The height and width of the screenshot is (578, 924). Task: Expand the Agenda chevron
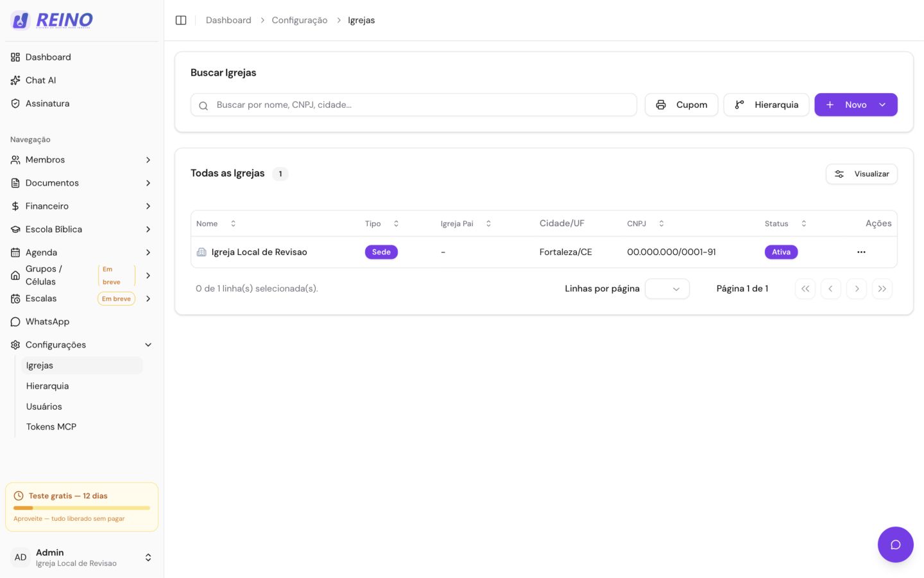click(x=148, y=252)
